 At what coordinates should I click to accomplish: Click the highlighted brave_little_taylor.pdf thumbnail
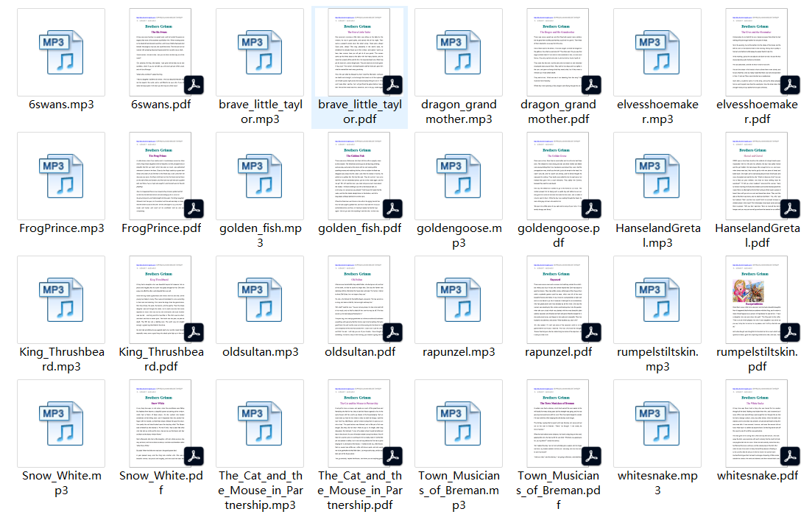pos(359,52)
